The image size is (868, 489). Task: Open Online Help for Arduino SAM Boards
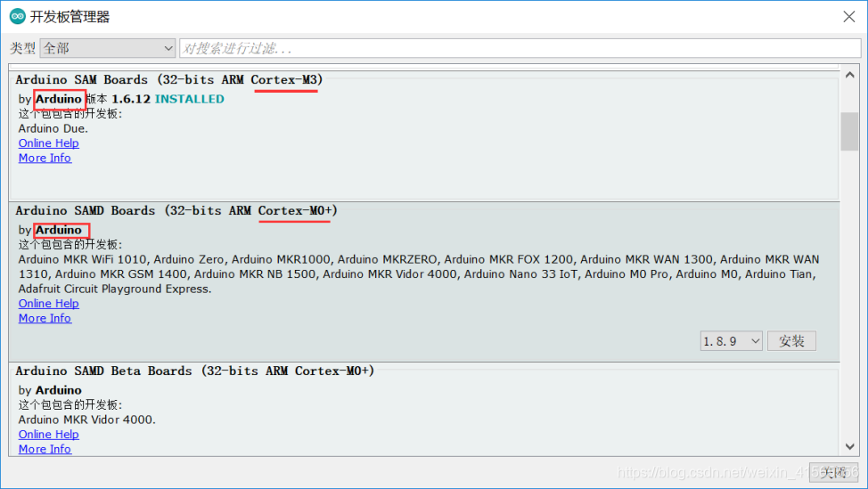click(x=49, y=143)
